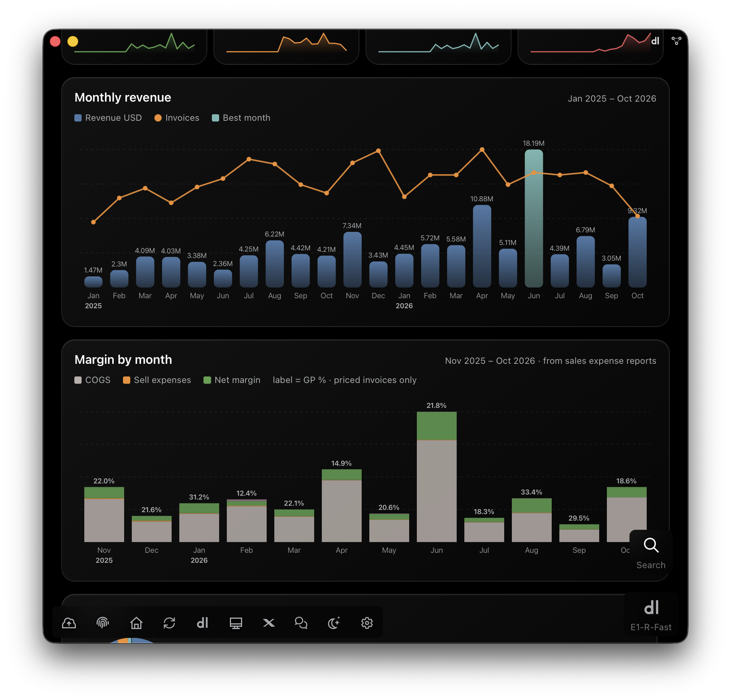
Task: Toggle the Revenue USD legend entry
Action: [x=108, y=118]
